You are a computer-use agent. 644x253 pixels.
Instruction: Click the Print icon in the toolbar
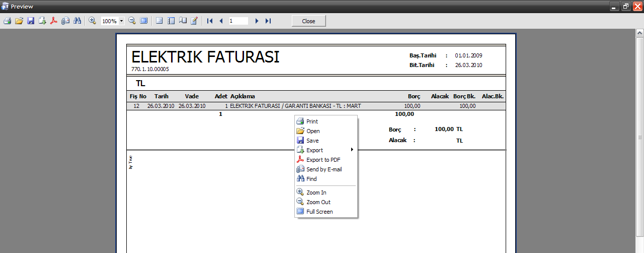[x=7, y=21]
